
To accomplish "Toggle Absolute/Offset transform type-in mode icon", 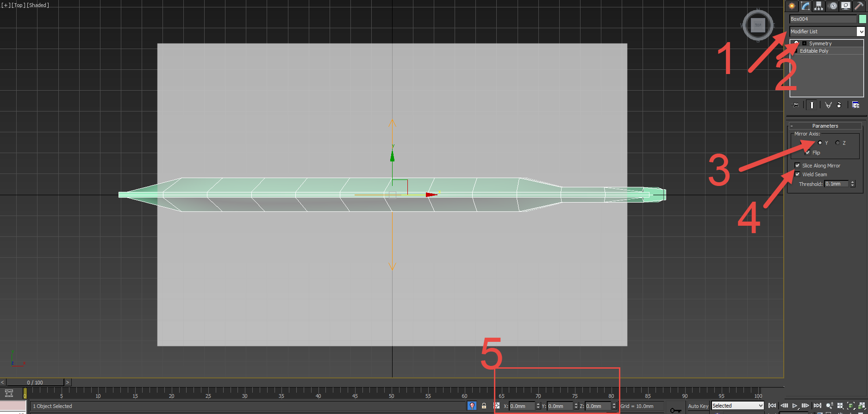I will (497, 406).
